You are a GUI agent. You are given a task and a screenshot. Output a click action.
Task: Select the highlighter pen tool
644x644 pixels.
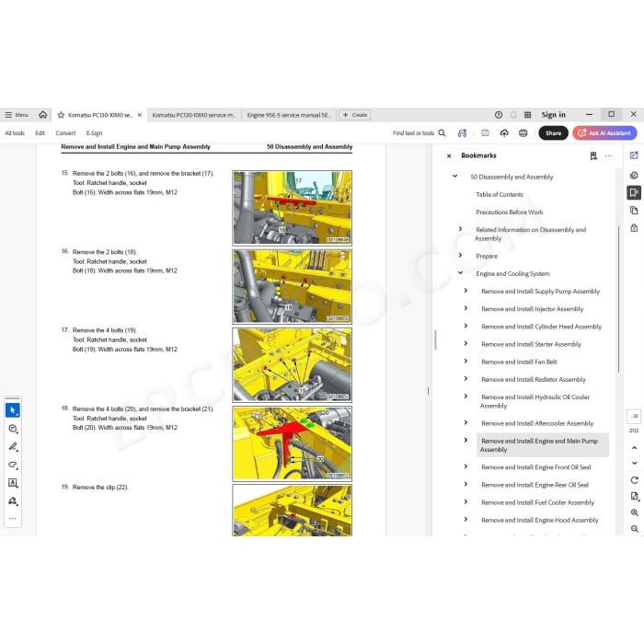point(13,446)
